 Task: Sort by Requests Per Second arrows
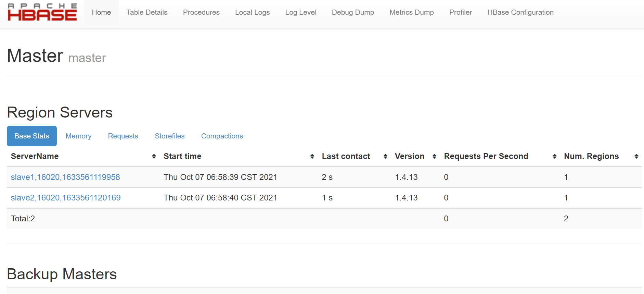coord(554,156)
